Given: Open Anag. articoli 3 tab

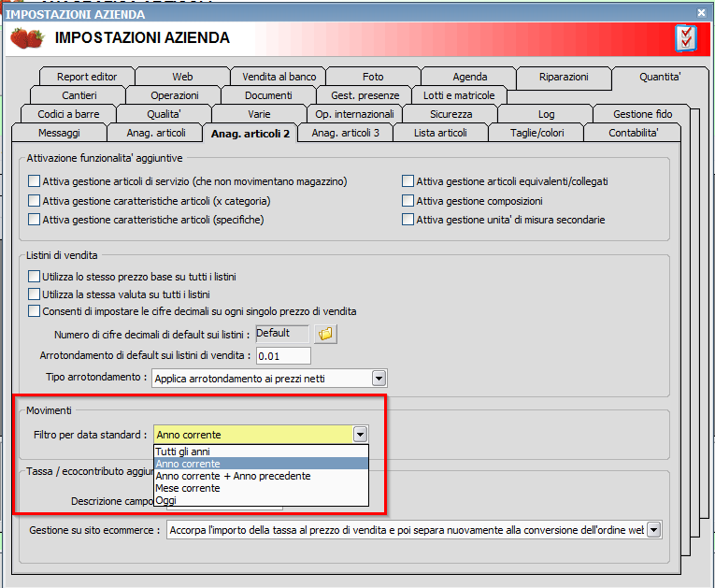Looking at the screenshot, I should pos(345,133).
